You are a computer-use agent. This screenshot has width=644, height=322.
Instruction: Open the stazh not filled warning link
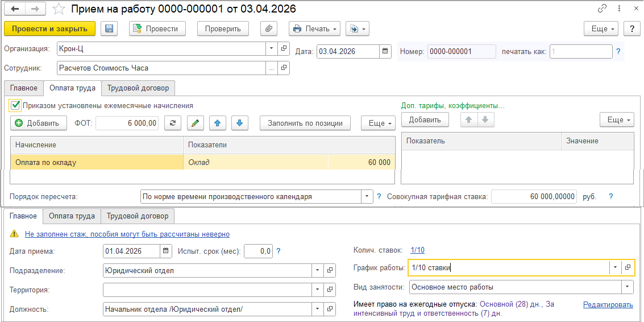(x=127, y=234)
